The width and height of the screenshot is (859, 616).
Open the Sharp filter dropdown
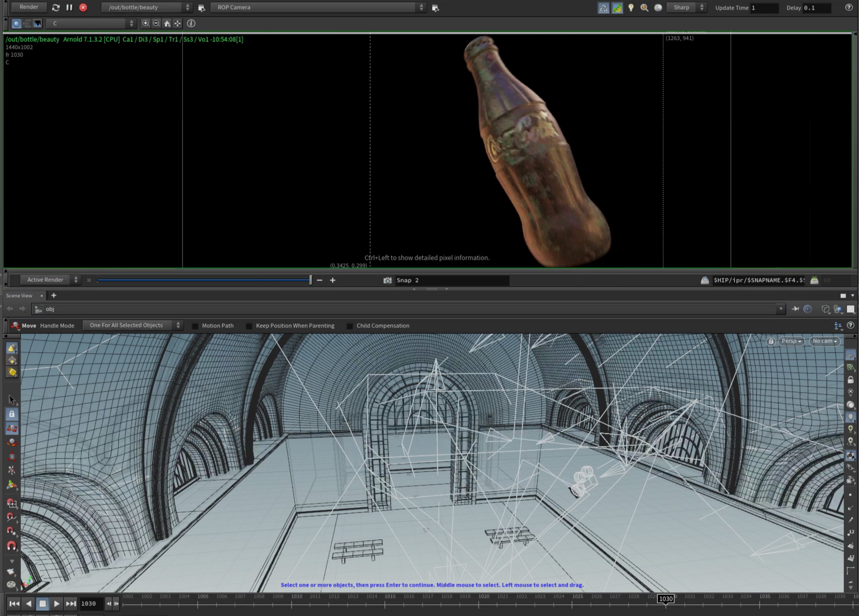[x=686, y=8]
